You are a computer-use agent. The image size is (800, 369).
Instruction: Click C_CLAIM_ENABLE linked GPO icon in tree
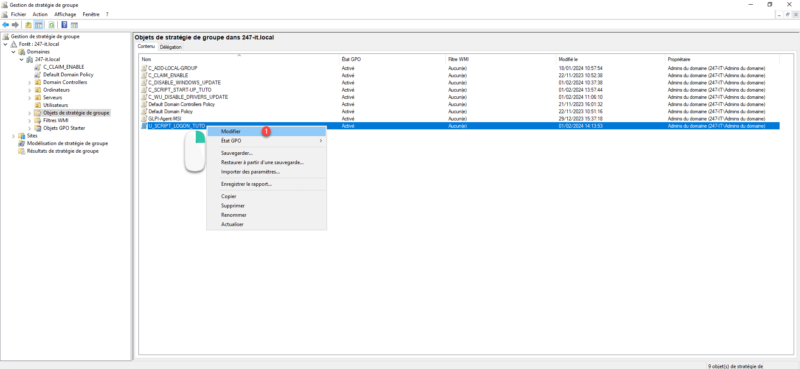pos(38,67)
